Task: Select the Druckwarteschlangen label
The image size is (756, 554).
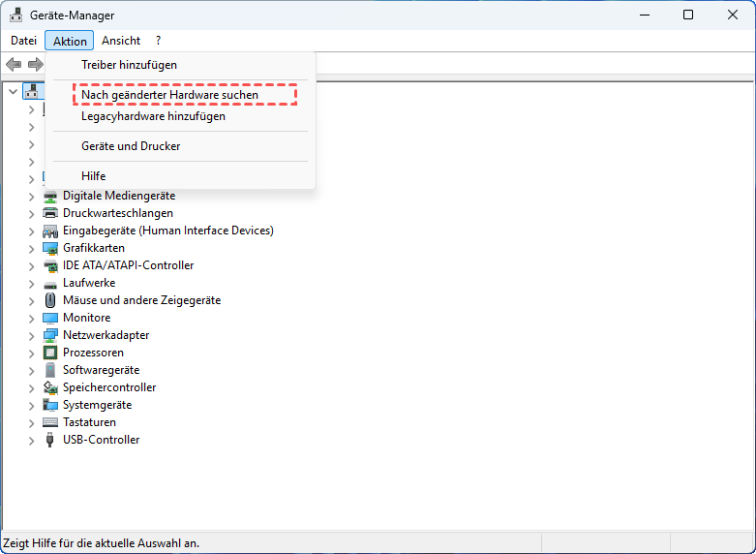Action: pos(118,213)
